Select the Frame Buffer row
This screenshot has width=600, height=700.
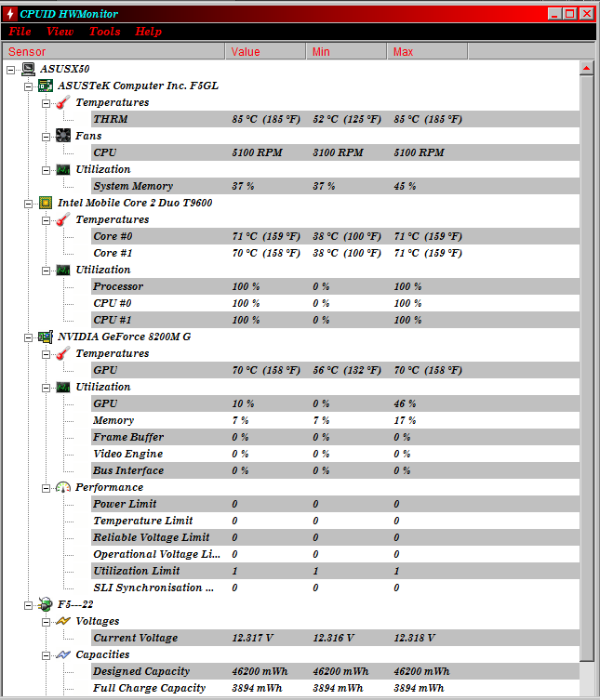tap(335, 437)
